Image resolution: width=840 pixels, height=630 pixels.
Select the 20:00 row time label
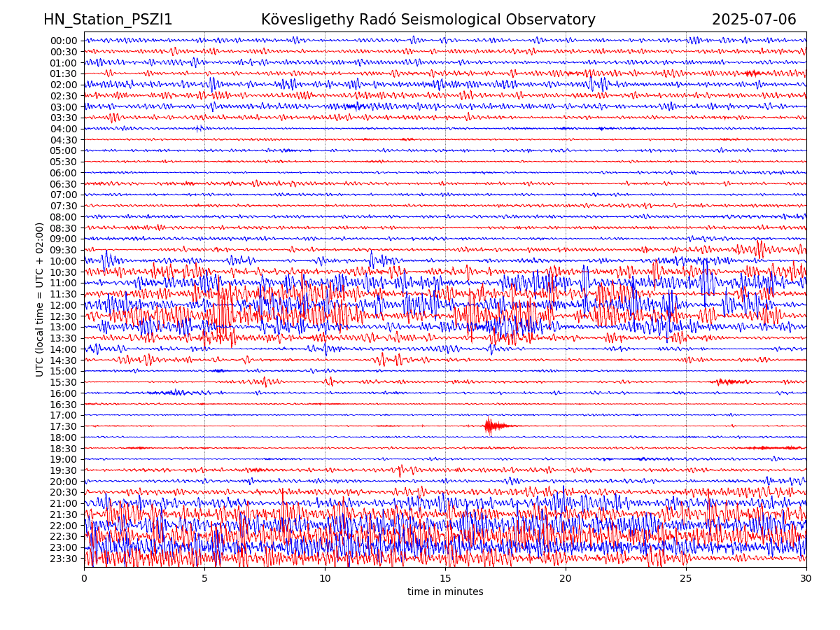point(64,482)
